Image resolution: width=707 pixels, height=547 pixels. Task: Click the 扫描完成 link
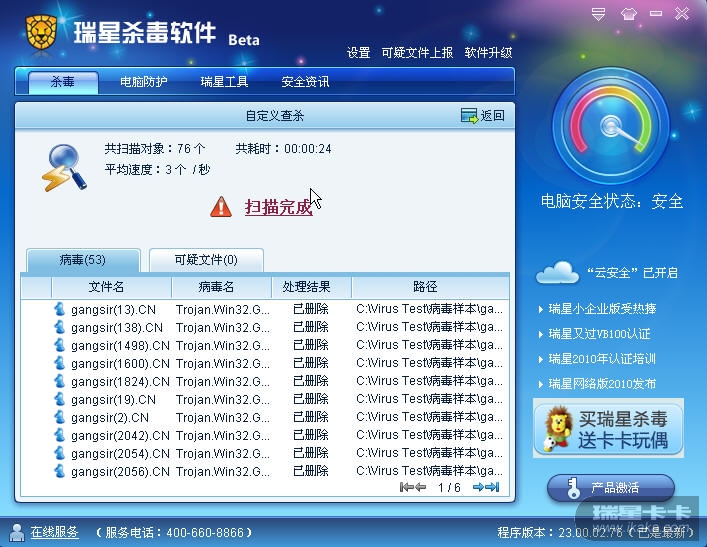point(278,207)
